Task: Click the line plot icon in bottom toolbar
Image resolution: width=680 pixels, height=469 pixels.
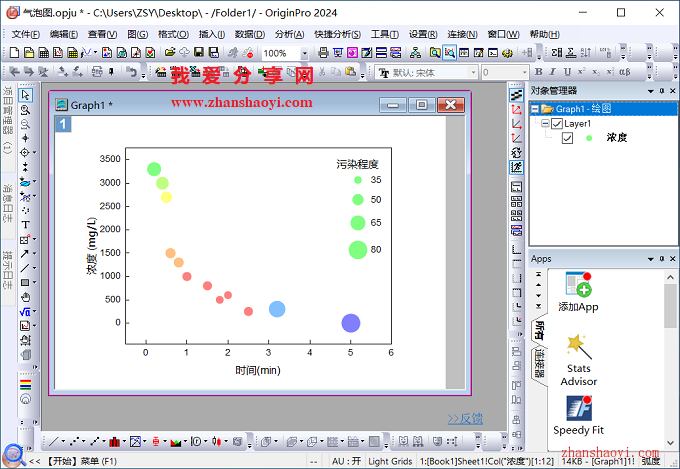Action: (54, 442)
